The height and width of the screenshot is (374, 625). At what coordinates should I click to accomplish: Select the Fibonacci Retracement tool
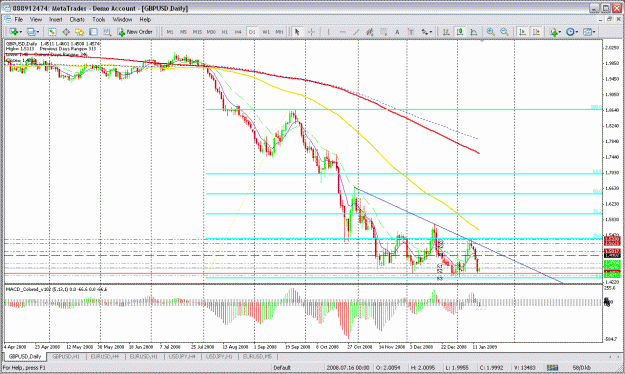tap(383, 32)
